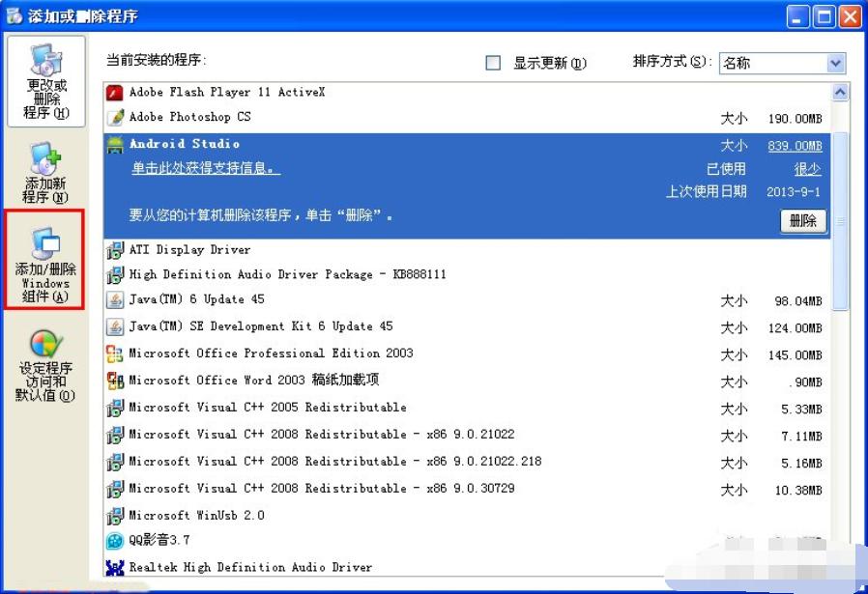Viewport: 868px width, 594px height.
Task: Select the Realtek High Definition Audio Driver icon
Action: coord(115,568)
